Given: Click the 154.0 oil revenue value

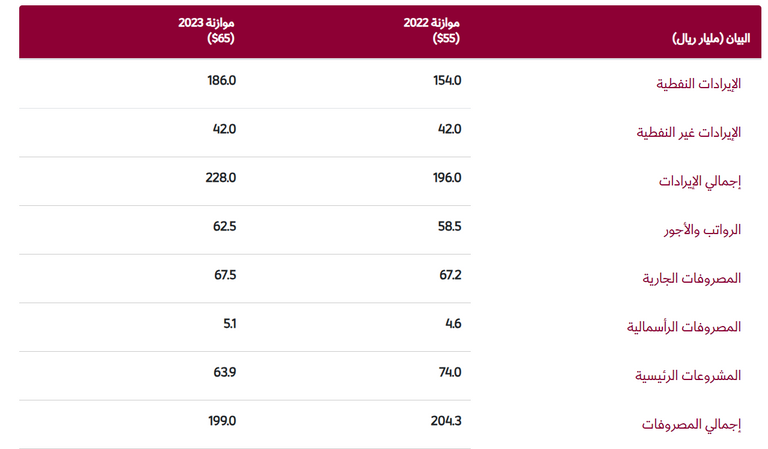Looking at the screenshot, I should coord(448,80).
